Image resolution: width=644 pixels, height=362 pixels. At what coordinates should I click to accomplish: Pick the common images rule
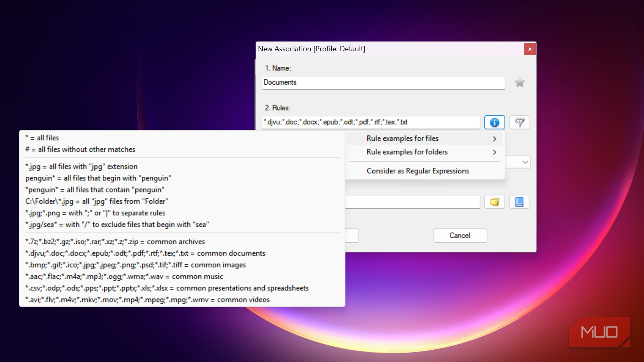click(182, 265)
